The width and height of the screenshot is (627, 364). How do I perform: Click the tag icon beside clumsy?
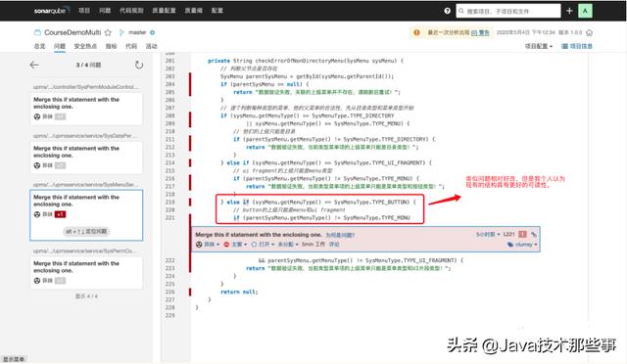[510, 244]
